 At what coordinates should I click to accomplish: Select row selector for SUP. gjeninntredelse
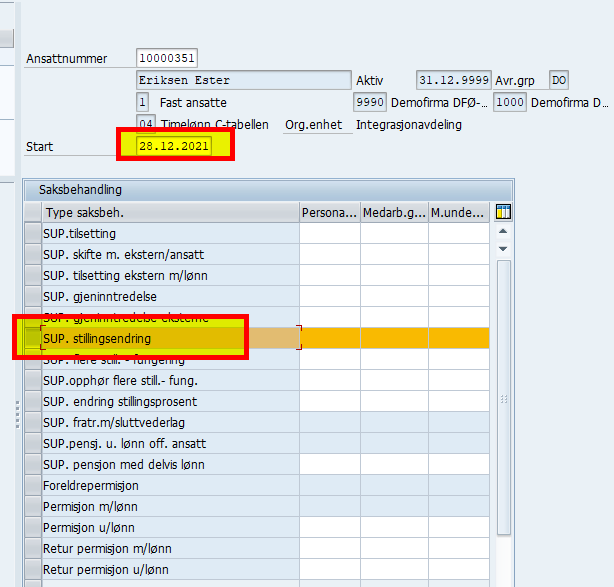[x=33, y=296]
